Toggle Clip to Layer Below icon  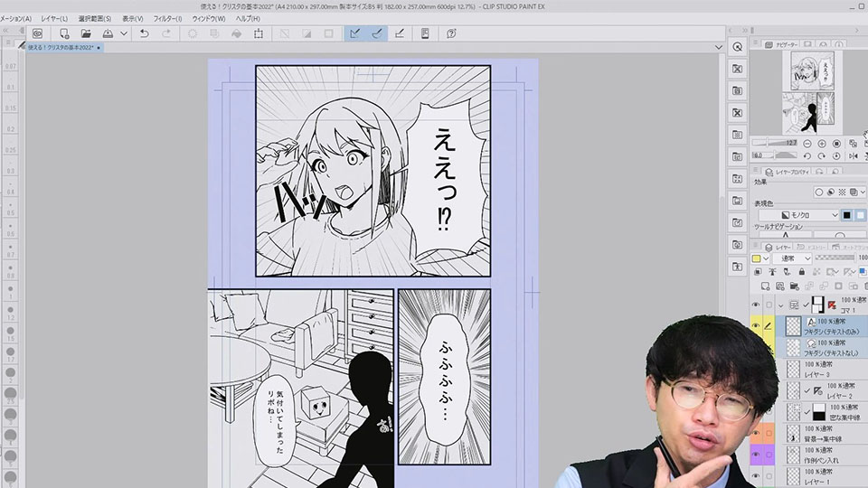point(758,272)
